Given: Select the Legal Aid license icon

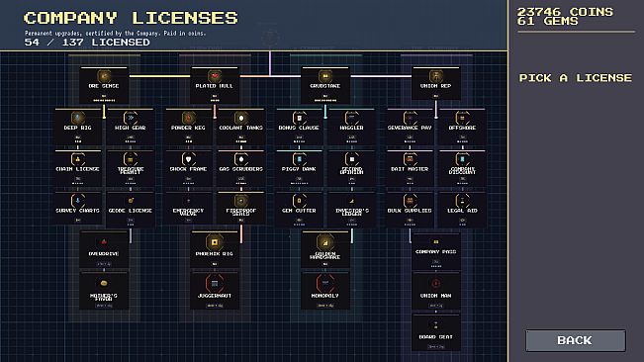Looking at the screenshot, I should tap(462, 201).
